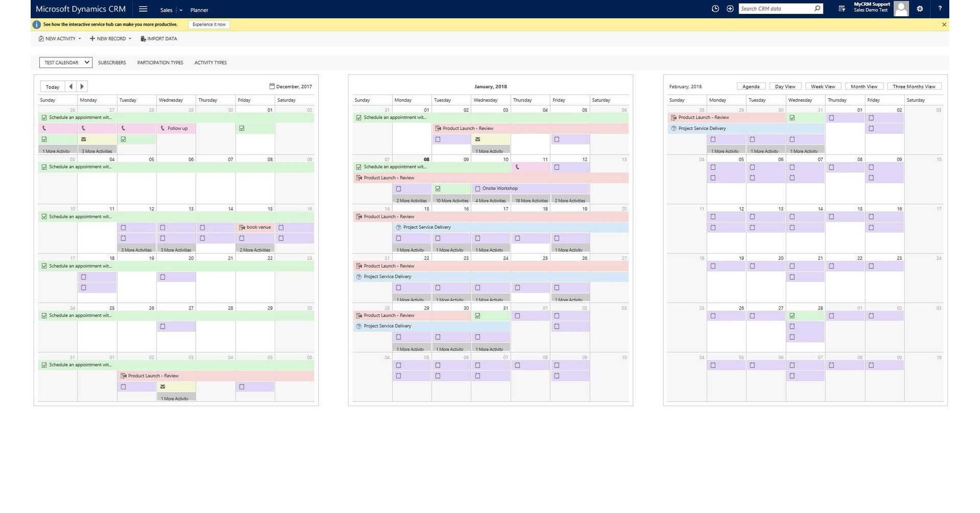
Task: Open the PARTICIPATION TYPES tab
Action: pos(160,62)
